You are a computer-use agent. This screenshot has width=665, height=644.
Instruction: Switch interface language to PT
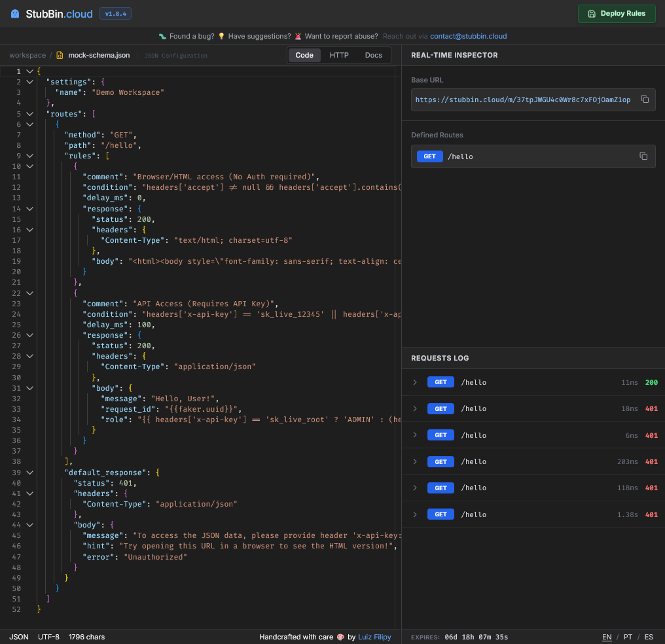click(628, 637)
